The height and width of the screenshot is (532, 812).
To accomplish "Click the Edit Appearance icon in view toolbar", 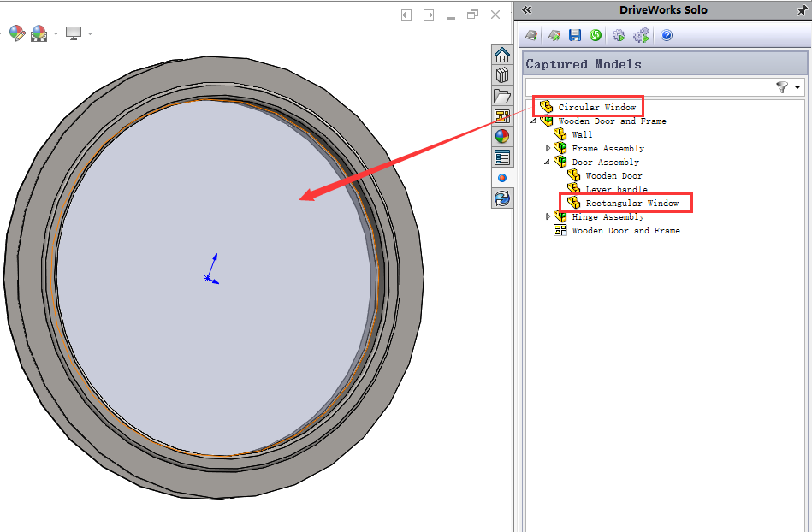I will (17, 33).
